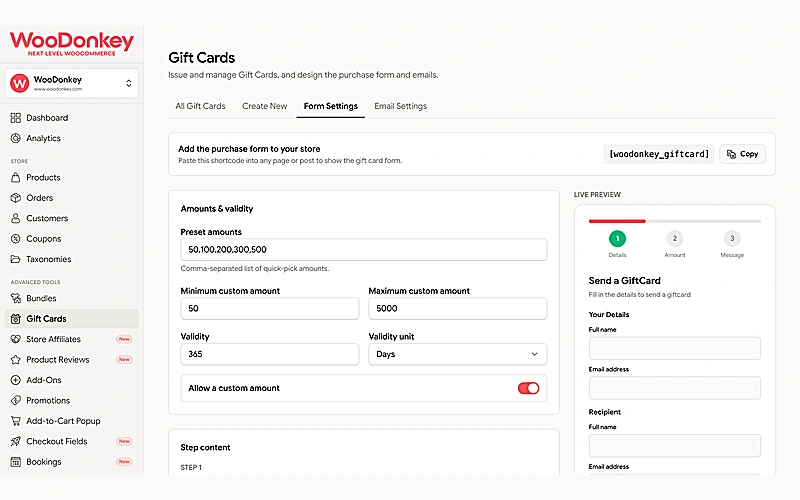Switch to All Gift Cards tab
Image resolution: width=800 pixels, height=500 pixels.
coord(201,106)
